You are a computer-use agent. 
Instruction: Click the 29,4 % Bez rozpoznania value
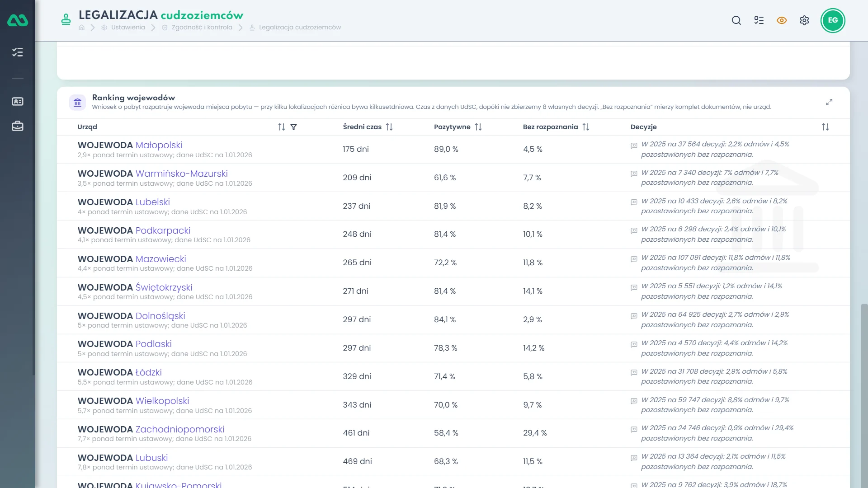click(x=535, y=433)
